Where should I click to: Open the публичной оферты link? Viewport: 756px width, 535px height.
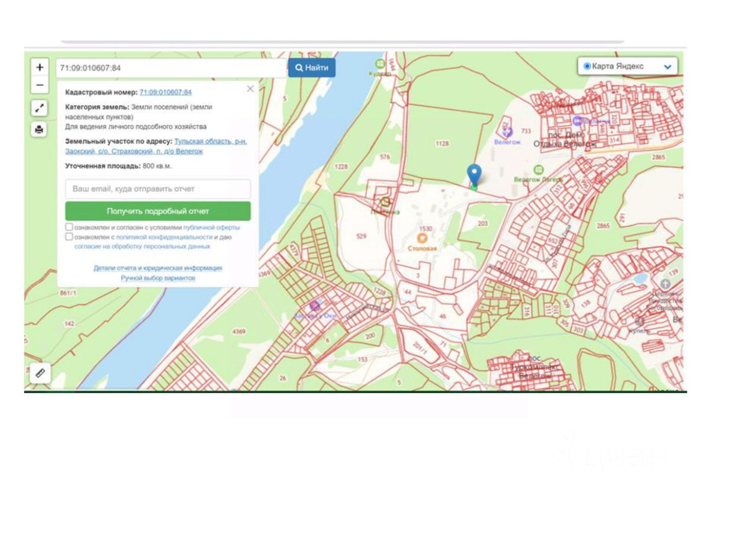tap(211, 228)
